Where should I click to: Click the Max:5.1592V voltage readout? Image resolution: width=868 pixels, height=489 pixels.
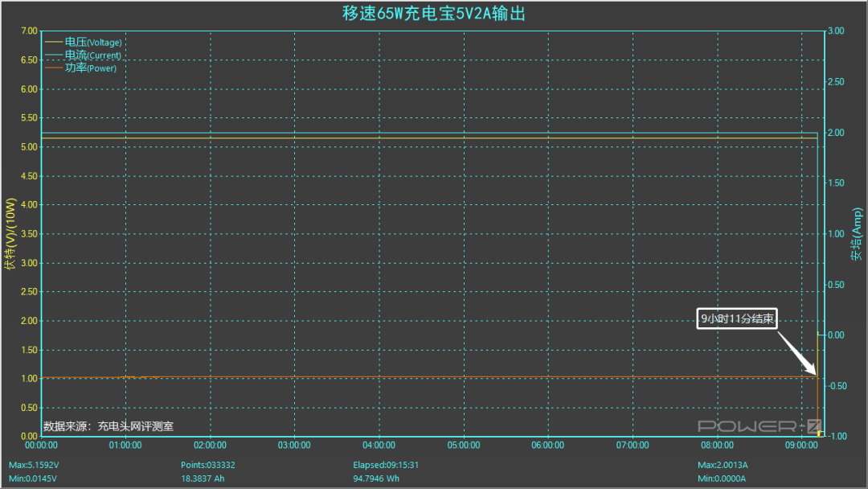click(34, 465)
